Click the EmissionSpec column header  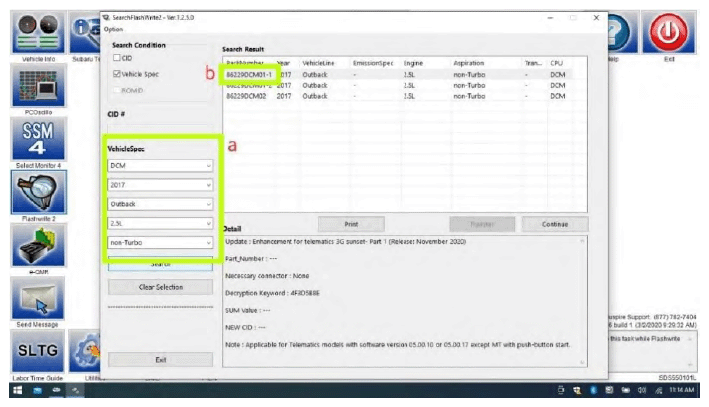coord(375,63)
